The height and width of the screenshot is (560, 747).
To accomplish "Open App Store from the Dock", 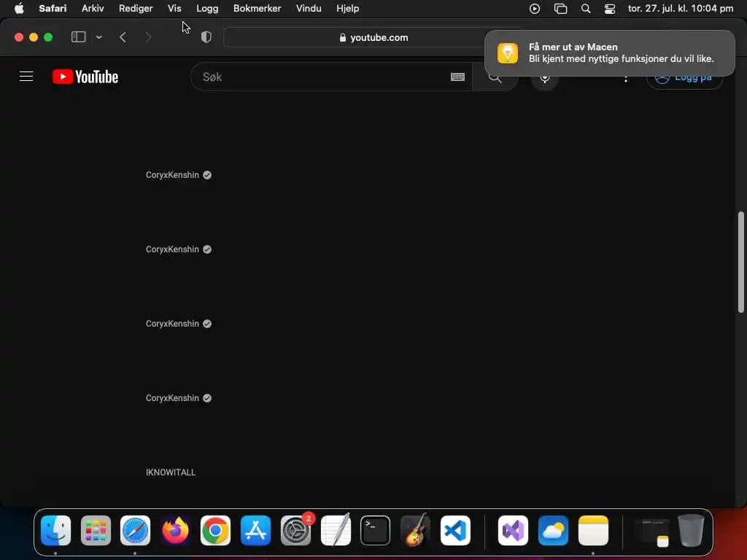I will point(255,530).
